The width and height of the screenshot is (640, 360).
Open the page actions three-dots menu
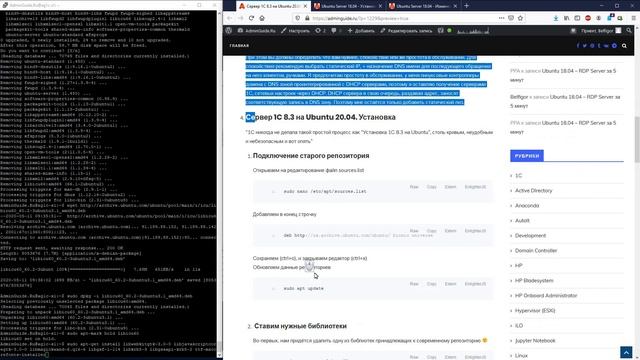501,18
